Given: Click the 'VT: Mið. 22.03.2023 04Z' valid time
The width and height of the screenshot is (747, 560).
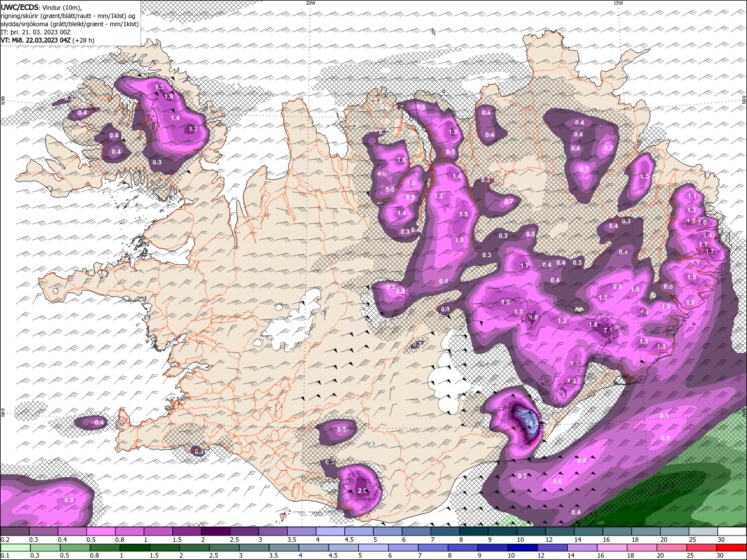Looking at the screenshot, I should [36, 40].
